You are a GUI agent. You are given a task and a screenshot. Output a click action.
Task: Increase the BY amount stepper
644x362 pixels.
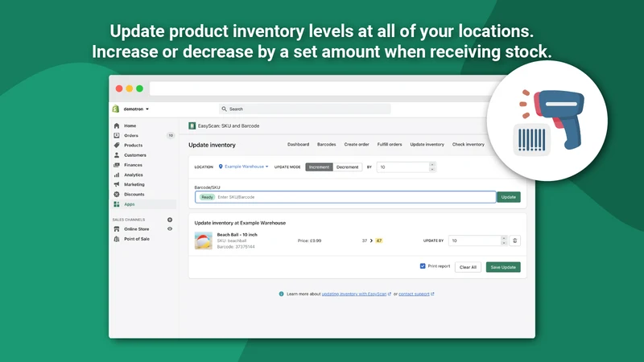pos(432,165)
